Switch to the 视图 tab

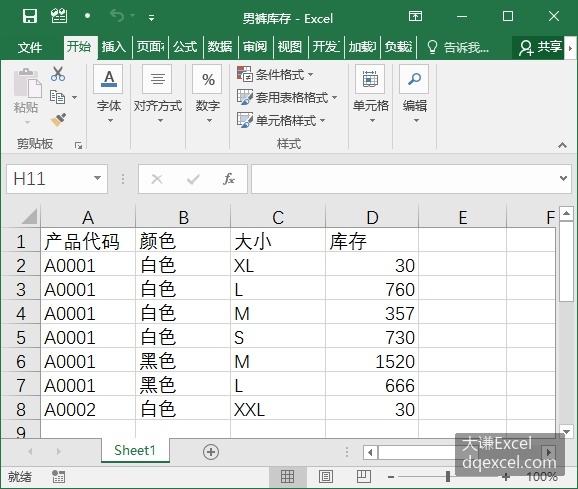pyautogui.click(x=289, y=47)
